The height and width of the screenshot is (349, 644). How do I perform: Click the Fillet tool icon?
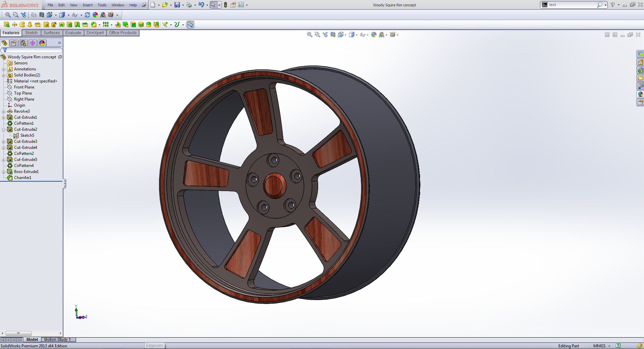(94, 24)
